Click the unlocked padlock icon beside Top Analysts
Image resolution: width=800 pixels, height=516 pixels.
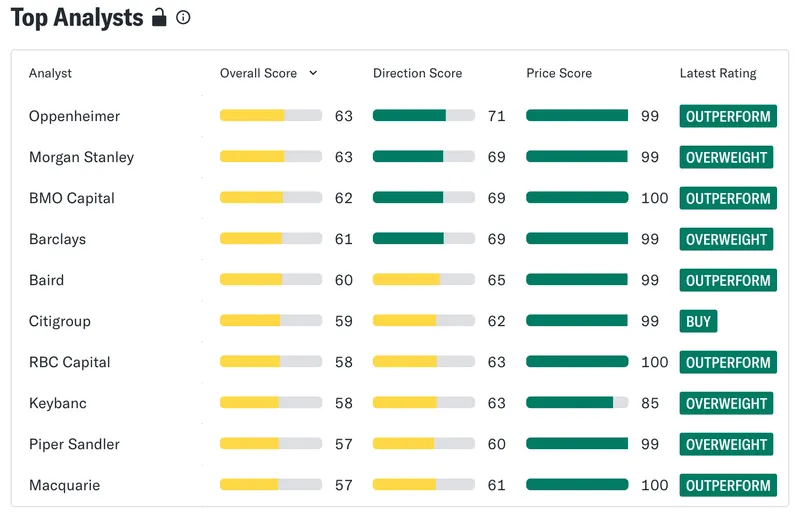159,17
